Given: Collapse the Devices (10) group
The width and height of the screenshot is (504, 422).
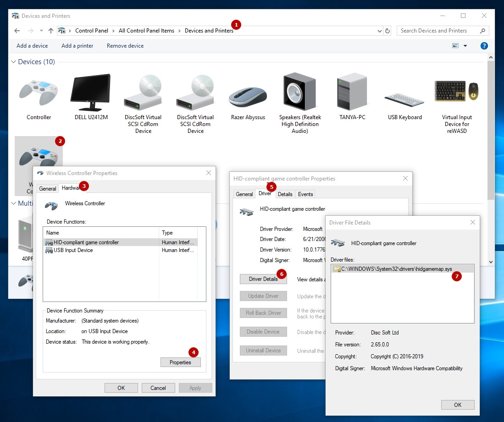Looking at the screenshot, I should (13, 62).
